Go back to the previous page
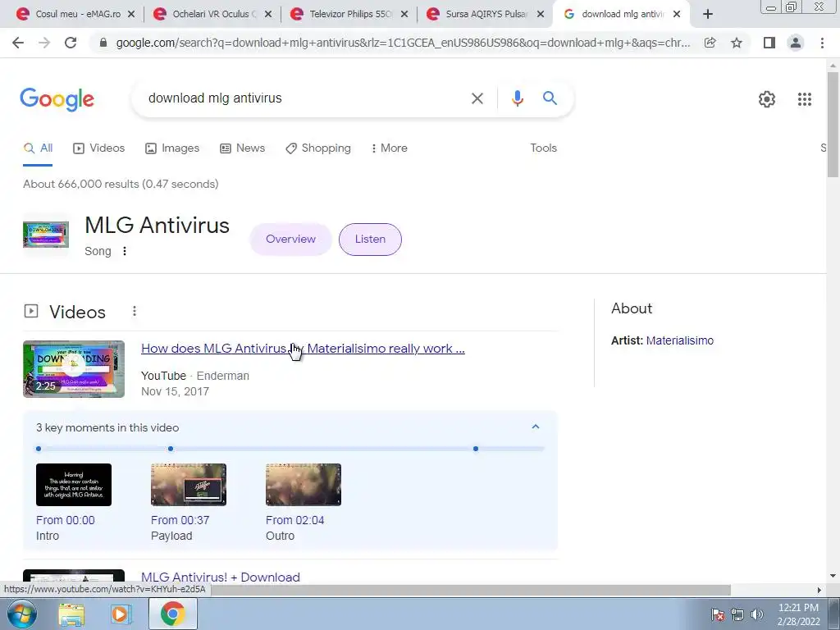 pos(18,43)
